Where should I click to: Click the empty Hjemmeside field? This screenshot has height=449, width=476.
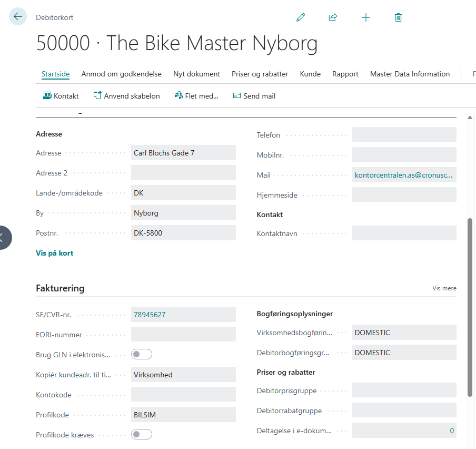coord(404,195)
